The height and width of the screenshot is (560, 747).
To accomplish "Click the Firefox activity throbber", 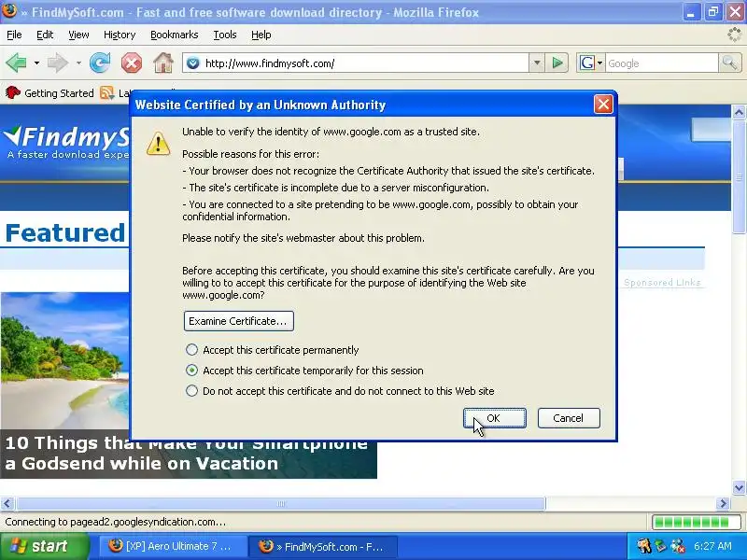I will [735, 35].
